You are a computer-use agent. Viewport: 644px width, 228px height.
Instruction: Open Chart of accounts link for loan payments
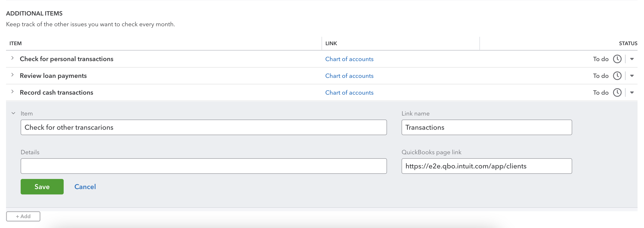click(x=349, y=76)
